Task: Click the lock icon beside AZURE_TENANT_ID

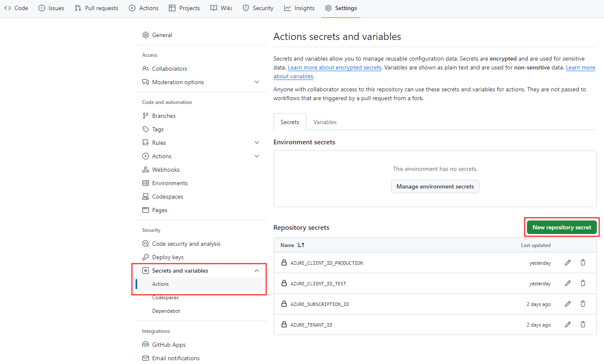Action: pyautogui.click(x=284, y=324)
